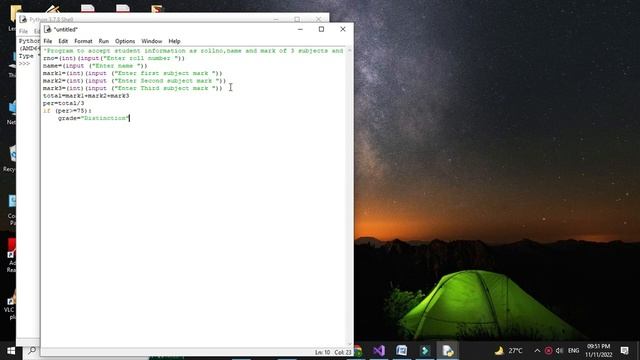Click the red recording tray icon

549,351
